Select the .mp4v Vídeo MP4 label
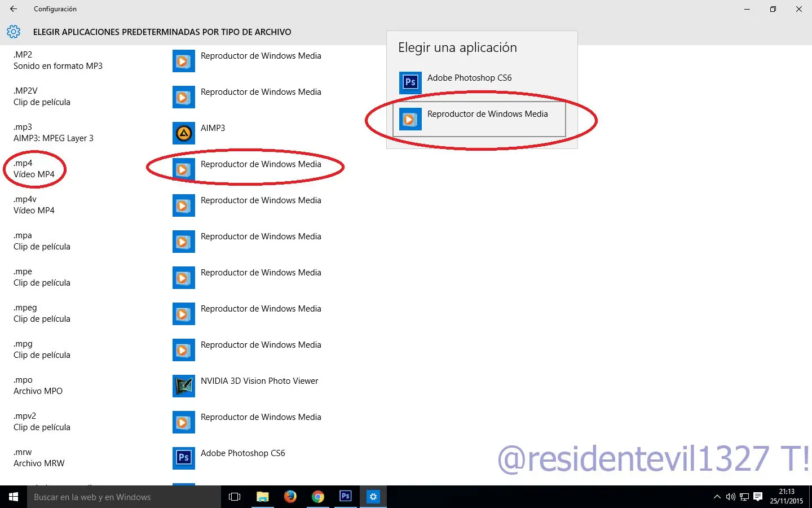The width and height of the screenshot is (812, 508). [34, 205]
